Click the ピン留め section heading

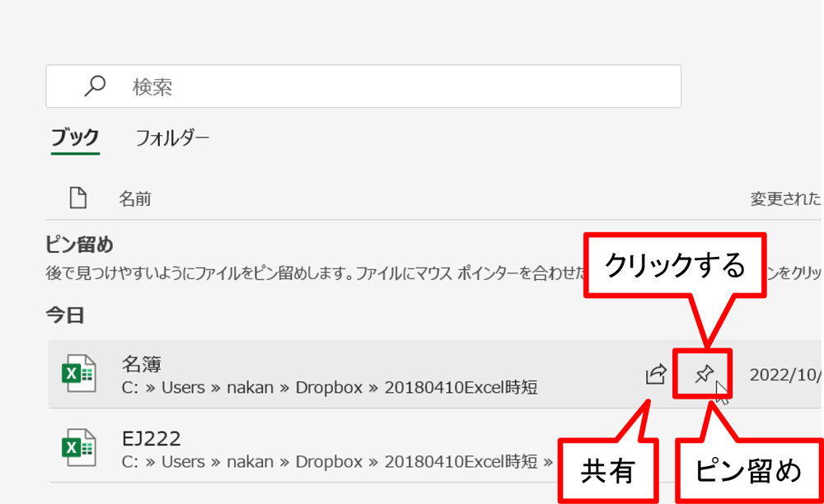pos(79,245)
